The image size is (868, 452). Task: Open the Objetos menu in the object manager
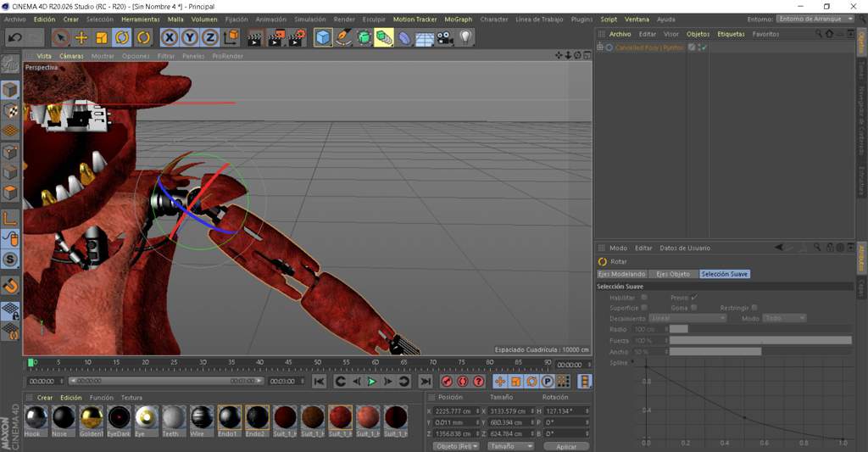pos(698,34)
